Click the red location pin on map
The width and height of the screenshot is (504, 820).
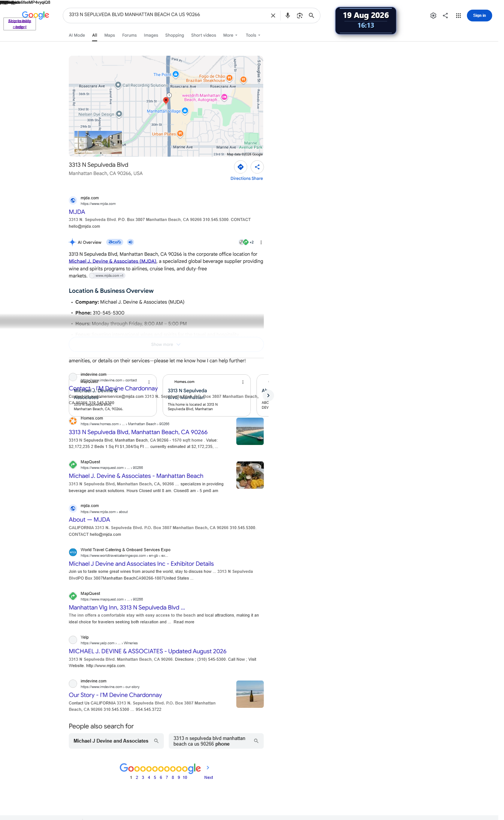(166, 100)
